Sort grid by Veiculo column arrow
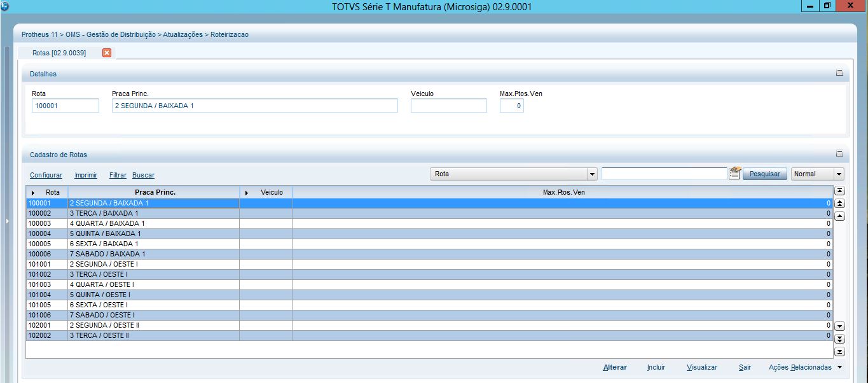 pos(247,192)
